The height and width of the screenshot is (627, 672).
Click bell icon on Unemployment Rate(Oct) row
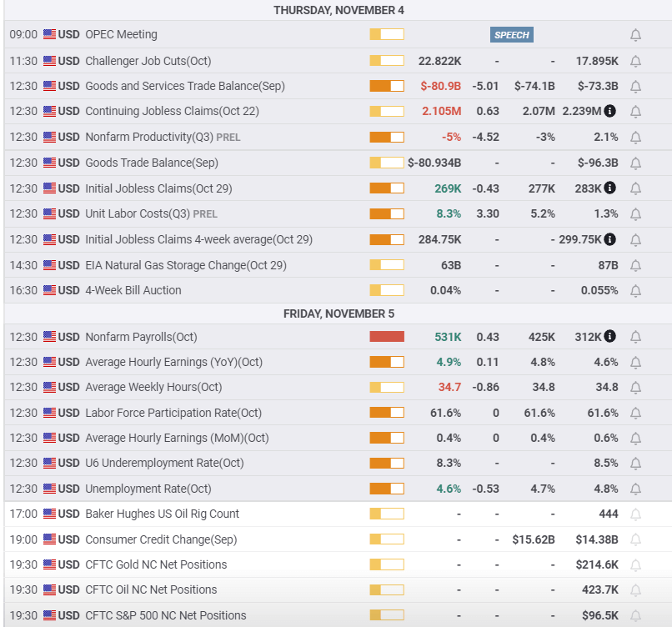point(635,489)
